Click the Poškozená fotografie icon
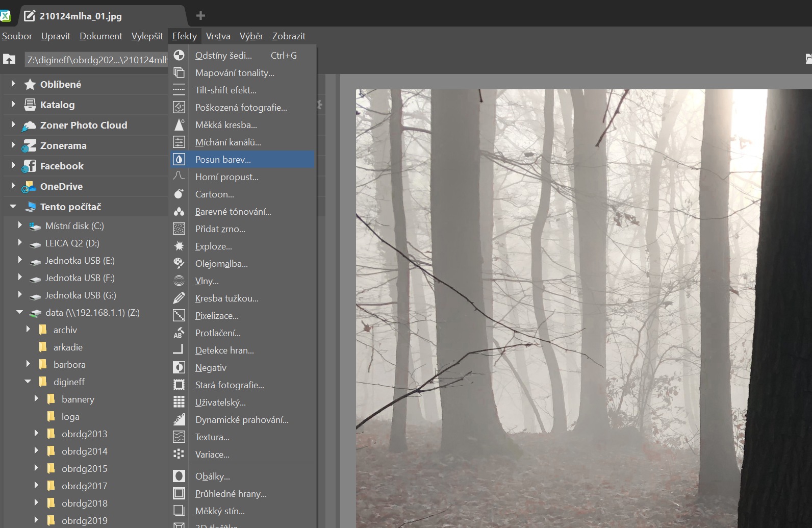 click(179, 107)
